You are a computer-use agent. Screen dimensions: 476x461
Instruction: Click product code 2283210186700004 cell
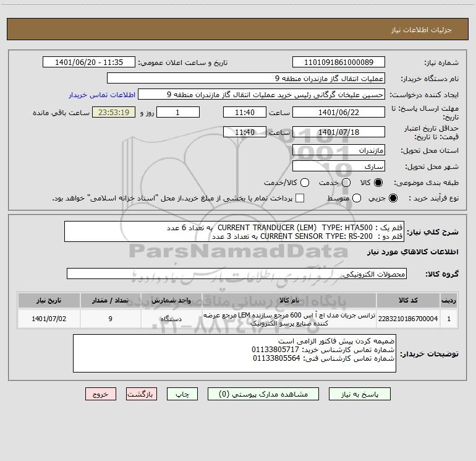[408, 319]
